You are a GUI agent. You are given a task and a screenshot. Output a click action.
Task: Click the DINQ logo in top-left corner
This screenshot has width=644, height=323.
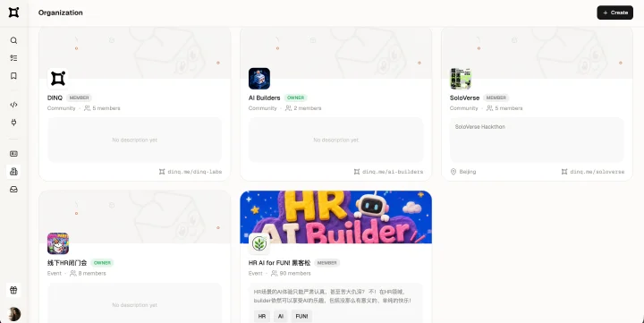pos(13,13)
